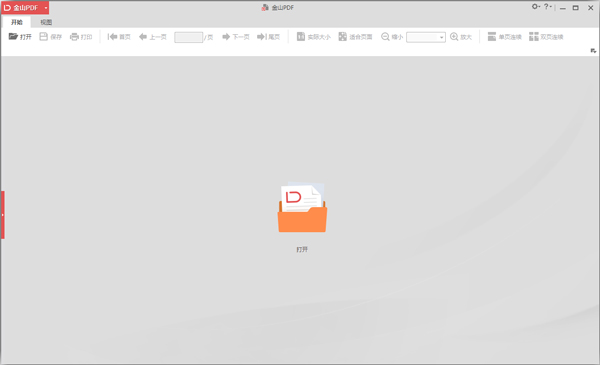Open the help question mark menu
Screen dimensions: 600x365
(x=548, y=7)
